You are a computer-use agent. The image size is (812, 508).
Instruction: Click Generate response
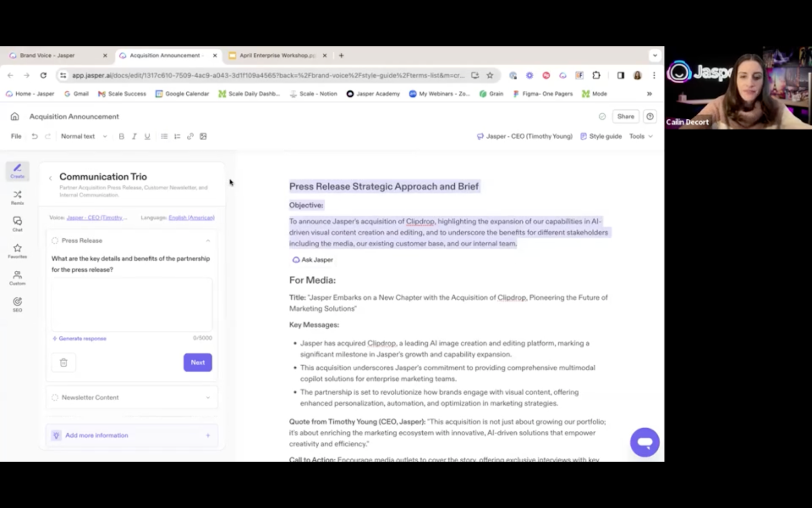pos(79,338)
